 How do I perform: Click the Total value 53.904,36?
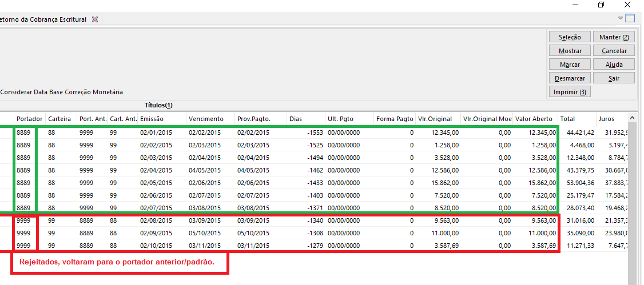579,183
